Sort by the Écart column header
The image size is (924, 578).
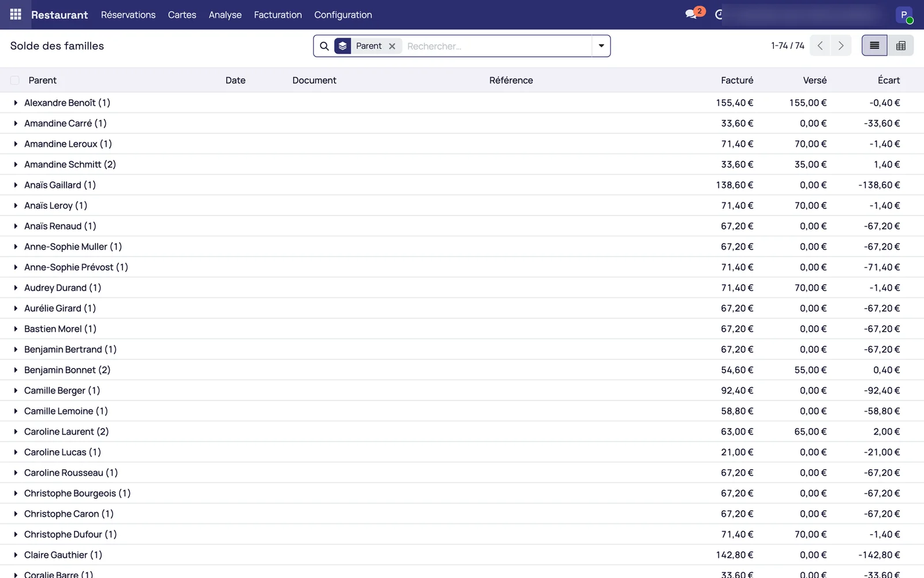[889, 80]
